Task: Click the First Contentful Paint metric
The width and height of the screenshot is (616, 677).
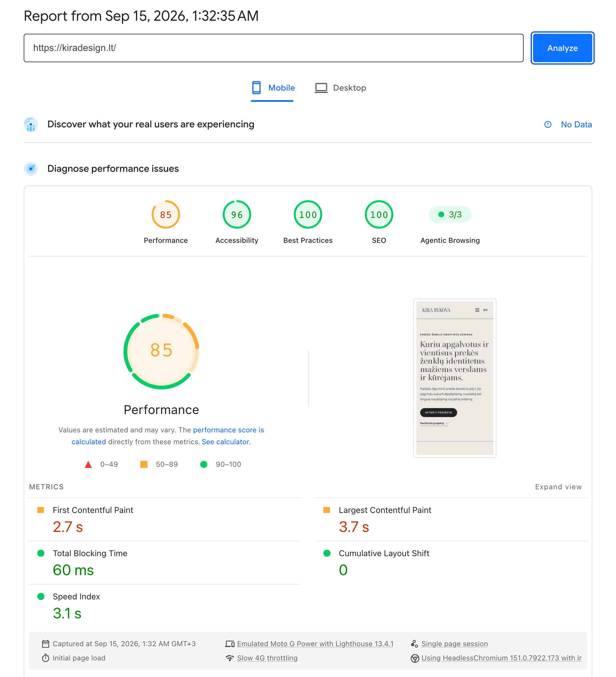Action: [165, 519]
